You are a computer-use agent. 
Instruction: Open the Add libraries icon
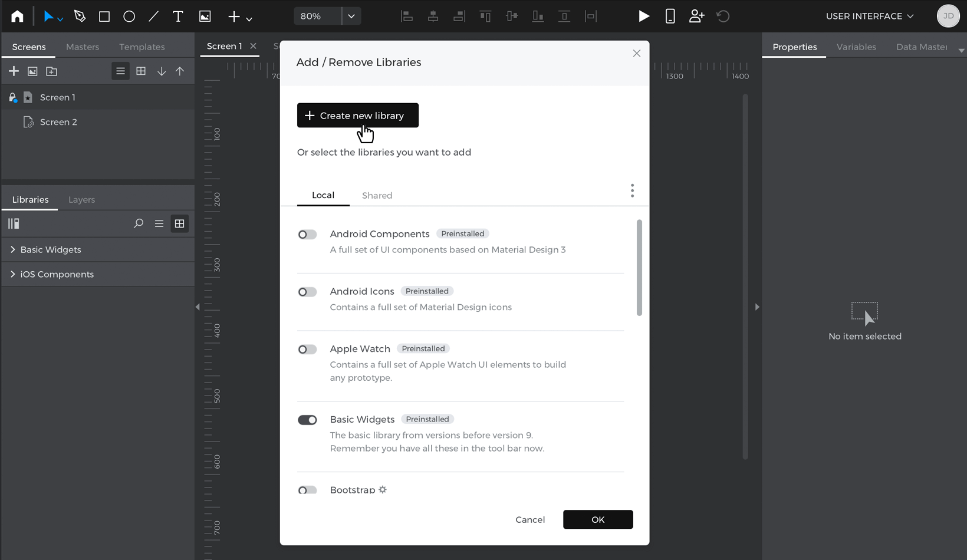click(x=14, y=223)
